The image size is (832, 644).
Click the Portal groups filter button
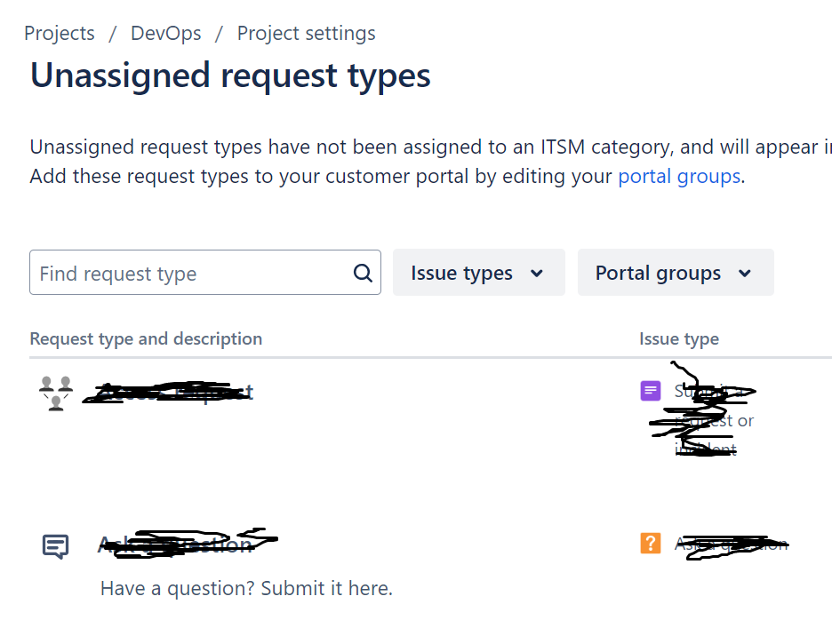point(676,273)
